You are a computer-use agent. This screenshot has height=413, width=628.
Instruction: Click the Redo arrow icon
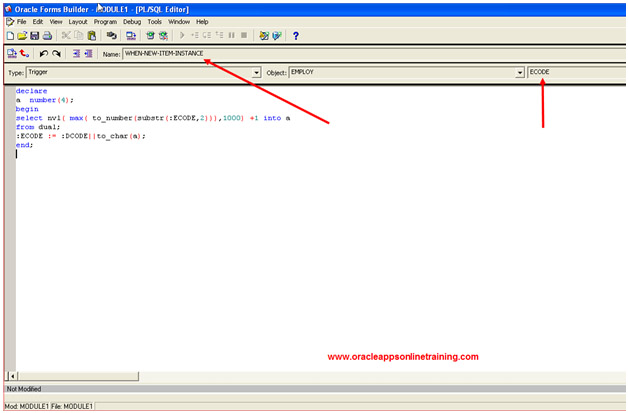coord(56,54)
